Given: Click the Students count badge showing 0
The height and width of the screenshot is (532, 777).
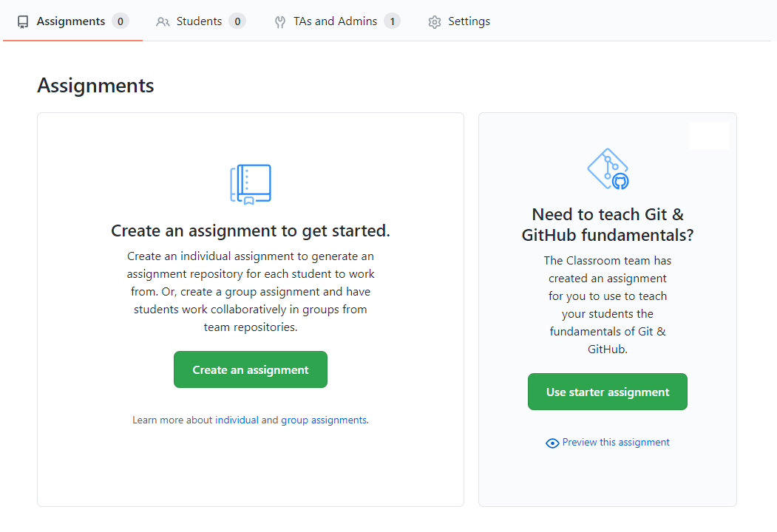Looking at the screenshot, I should (237, 21).
